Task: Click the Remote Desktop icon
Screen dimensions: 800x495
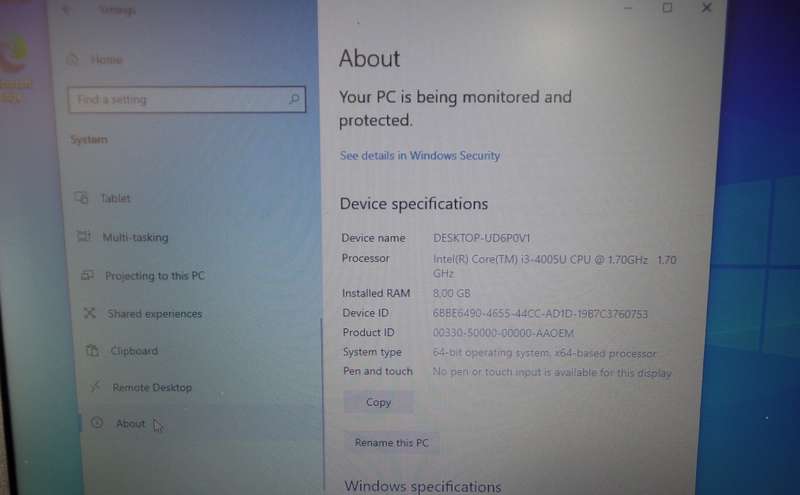Action: (95, 387)
